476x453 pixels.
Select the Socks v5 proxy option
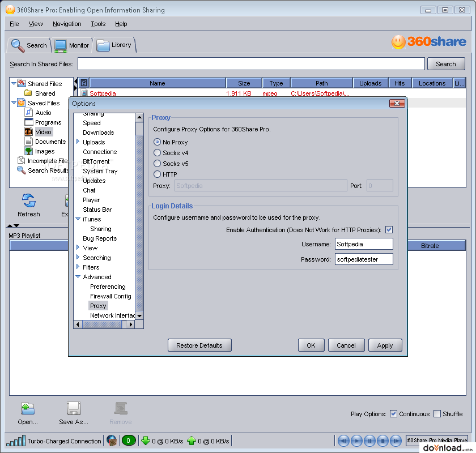tap(157, 164)
